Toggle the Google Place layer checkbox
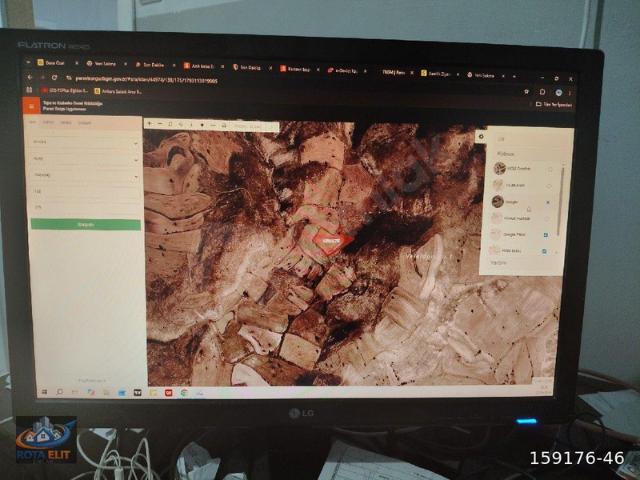 (546, 235)
